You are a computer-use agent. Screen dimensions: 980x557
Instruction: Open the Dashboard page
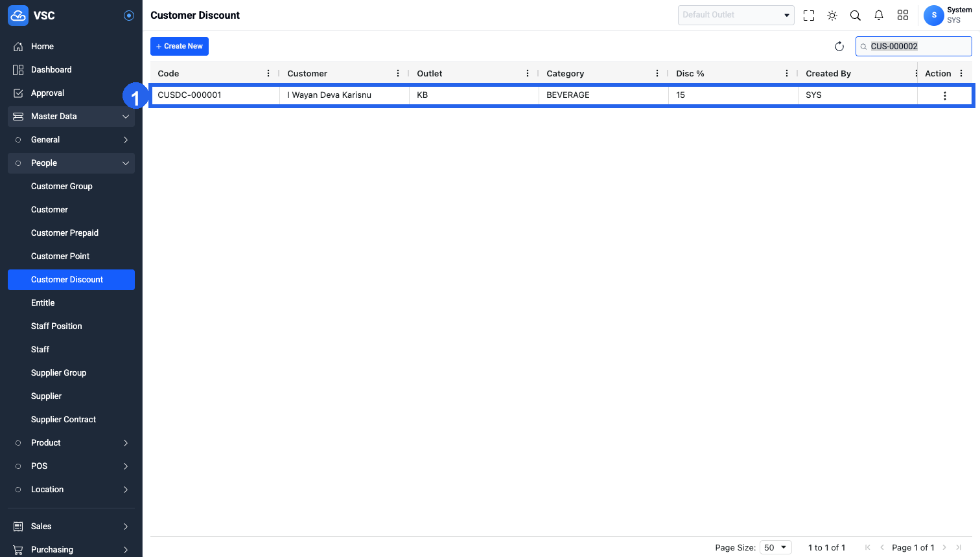[71, 70]
